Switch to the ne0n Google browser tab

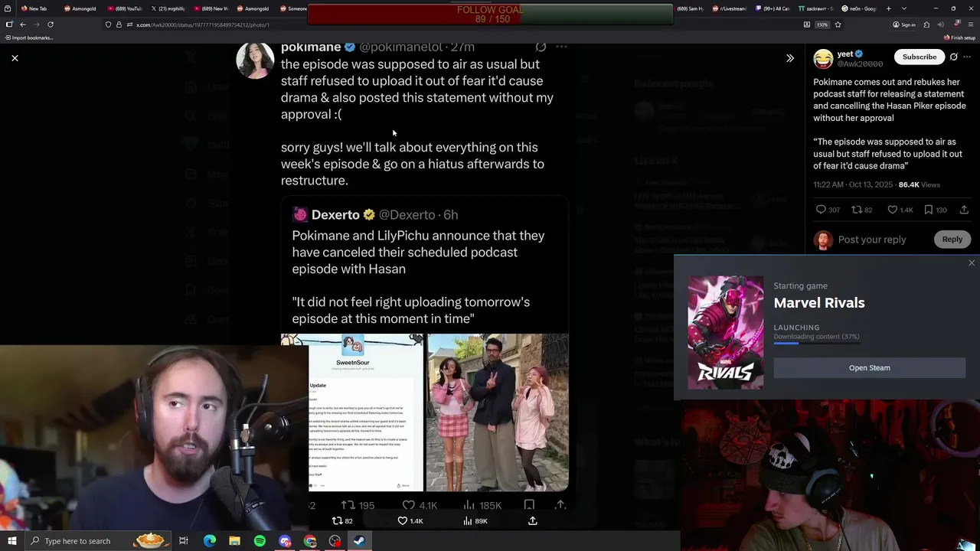857,8
